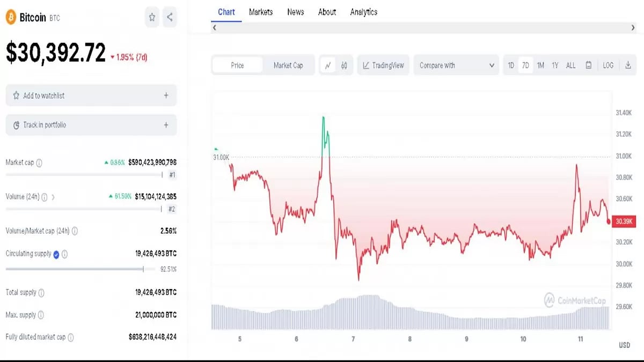Switch to the Markets tab
644x362 pixels.
point(261,12)
